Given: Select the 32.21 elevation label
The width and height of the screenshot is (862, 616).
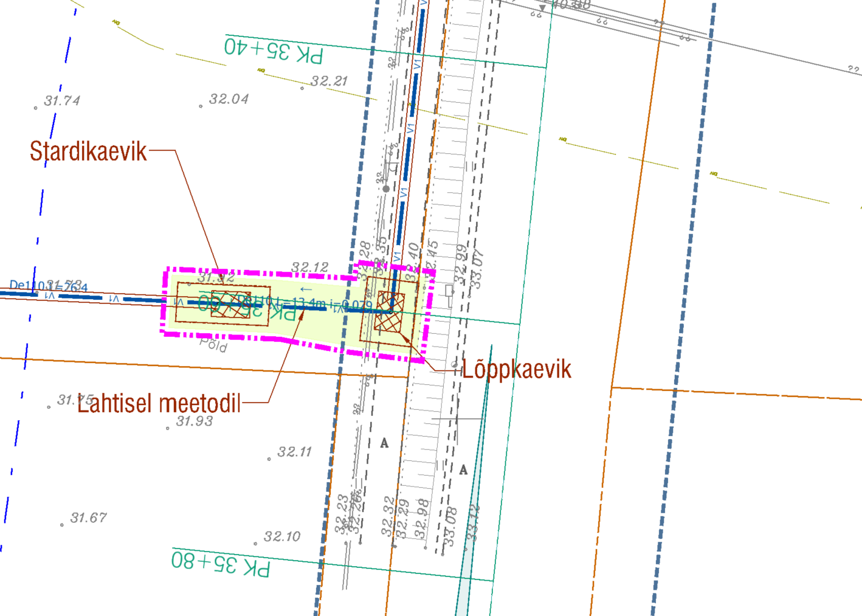Looking at the screenshot, I should click(x=329, y=81).
